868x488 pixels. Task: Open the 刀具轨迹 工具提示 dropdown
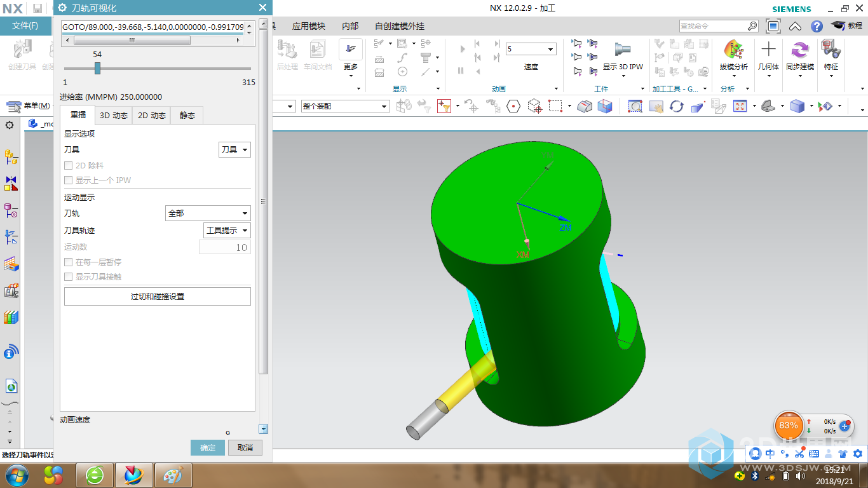point(227,230)
